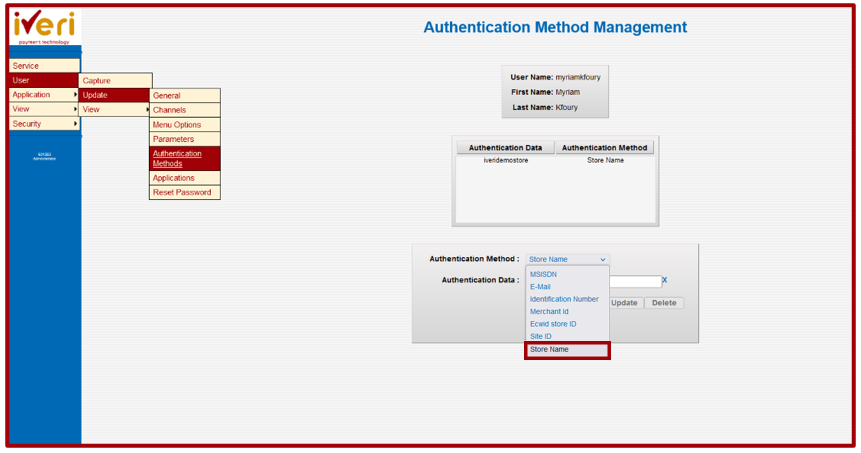
Task: Select MSISDN from the dropdown list
Action: (x=543, y=274)
